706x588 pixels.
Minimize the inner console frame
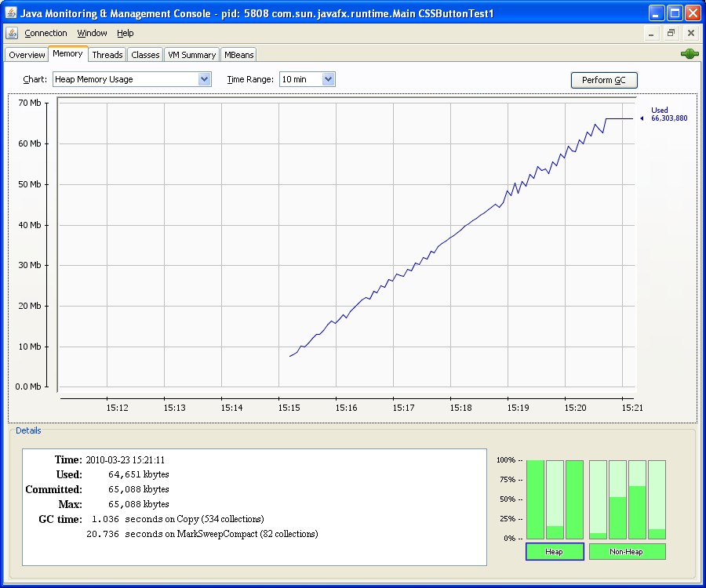[x=651, y=33]
